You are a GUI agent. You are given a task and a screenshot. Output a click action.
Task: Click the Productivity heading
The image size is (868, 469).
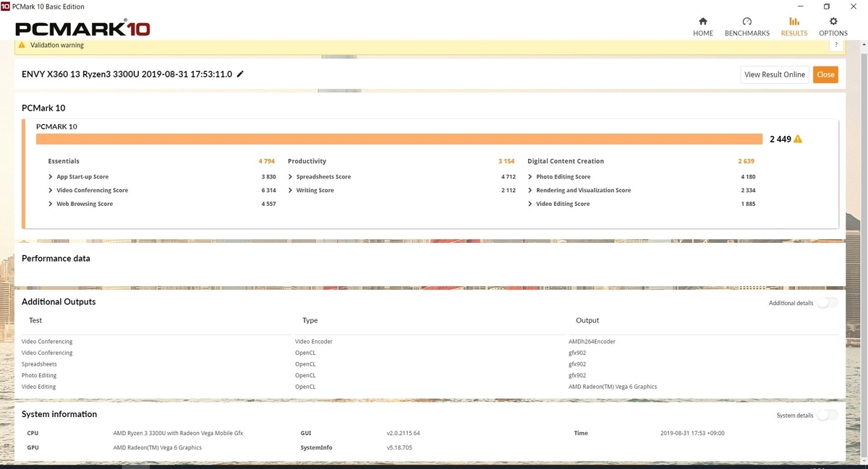click(307, 161)
